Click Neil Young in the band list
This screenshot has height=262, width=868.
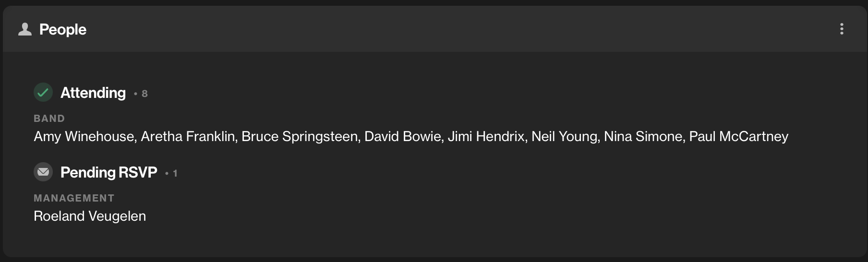(x=565, y=137)
